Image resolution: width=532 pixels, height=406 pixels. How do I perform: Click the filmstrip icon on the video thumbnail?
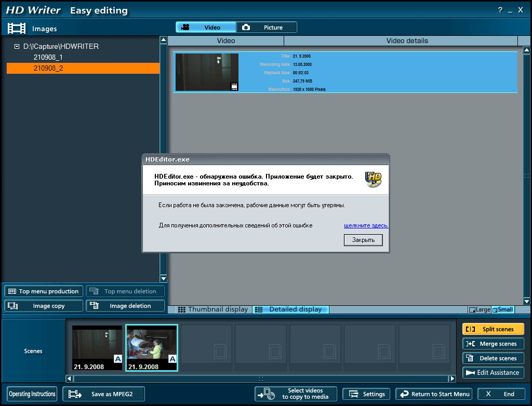234,87
